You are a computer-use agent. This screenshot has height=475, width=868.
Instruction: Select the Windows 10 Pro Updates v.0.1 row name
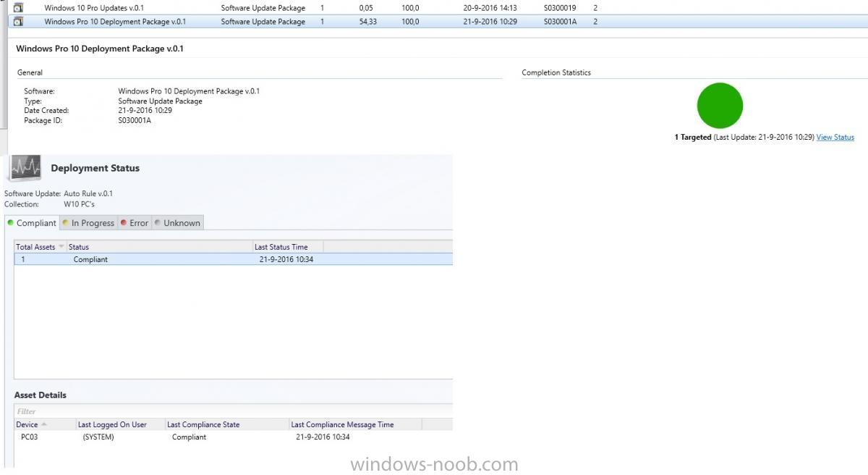(x=94, y=8)
